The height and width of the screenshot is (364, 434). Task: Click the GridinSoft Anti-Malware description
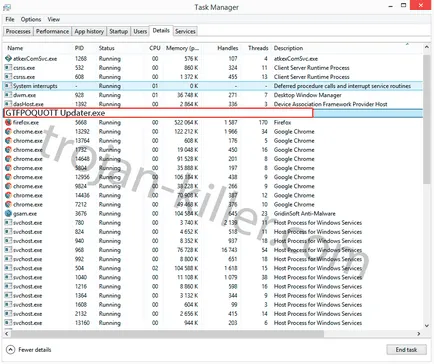tap(305, 213)
